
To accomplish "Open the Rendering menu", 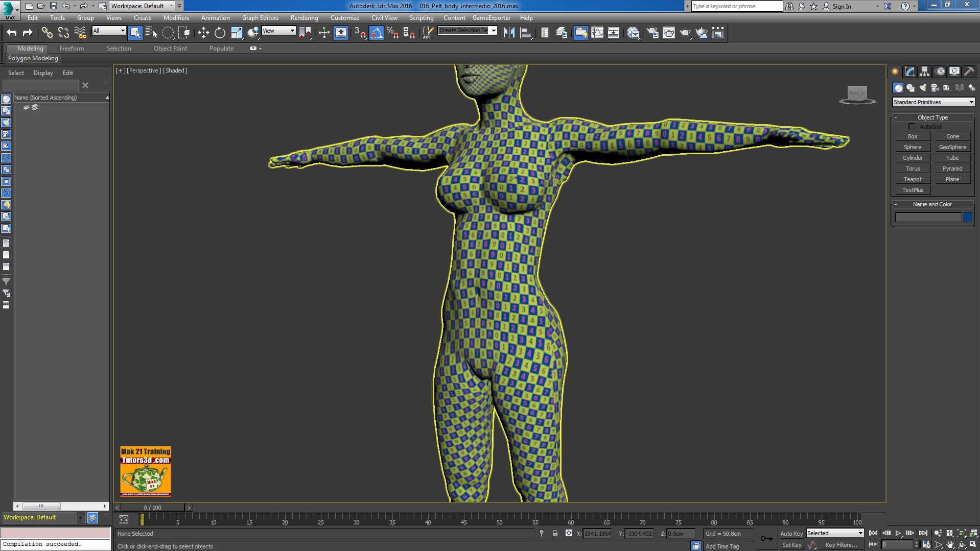I will (304, 18).
